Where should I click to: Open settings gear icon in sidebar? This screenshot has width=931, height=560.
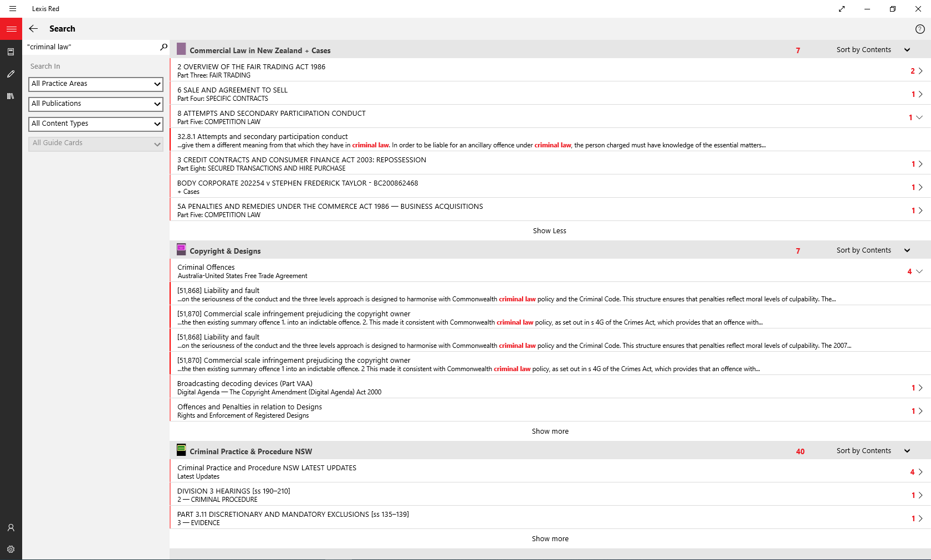coord(11,549)
